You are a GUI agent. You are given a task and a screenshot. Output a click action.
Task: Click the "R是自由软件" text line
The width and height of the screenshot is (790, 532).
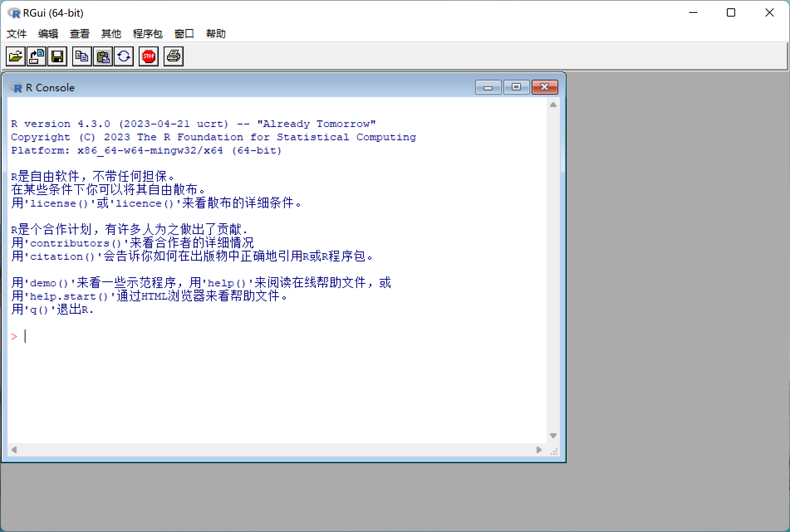coord(93,176)
